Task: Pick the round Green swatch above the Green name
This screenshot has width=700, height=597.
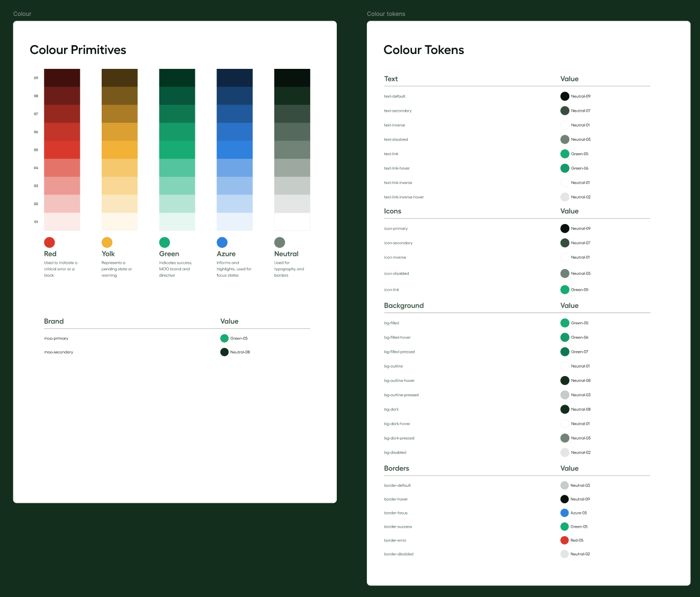Action: tap(165, 242)
